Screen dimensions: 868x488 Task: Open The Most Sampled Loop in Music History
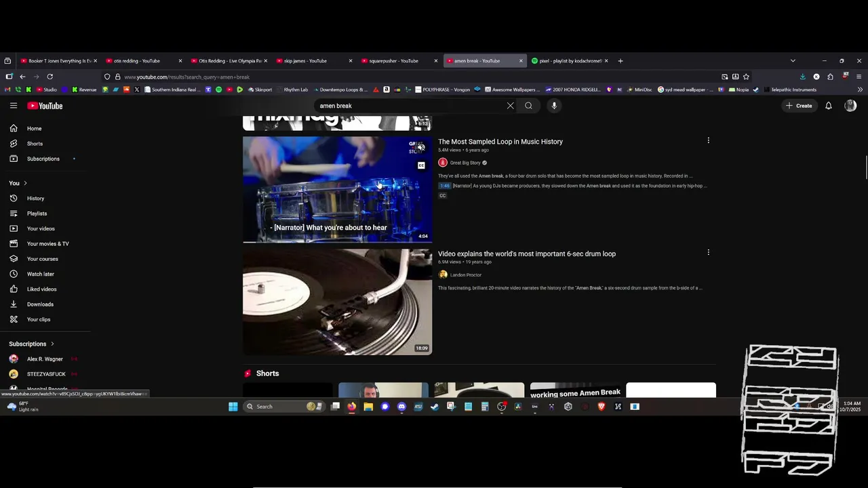(500, 142)
